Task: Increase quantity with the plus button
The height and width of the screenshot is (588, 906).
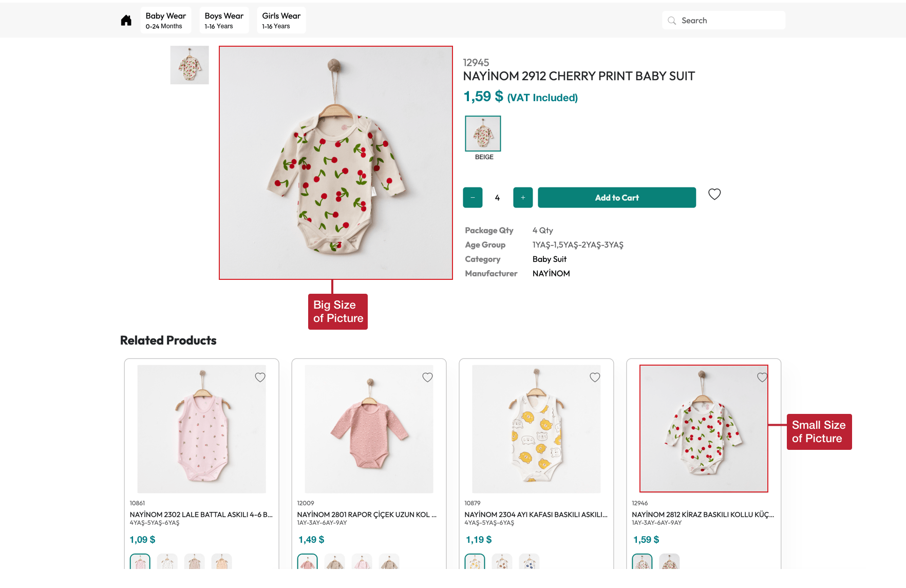Action: pyautogui.click(x=523, y=198)
